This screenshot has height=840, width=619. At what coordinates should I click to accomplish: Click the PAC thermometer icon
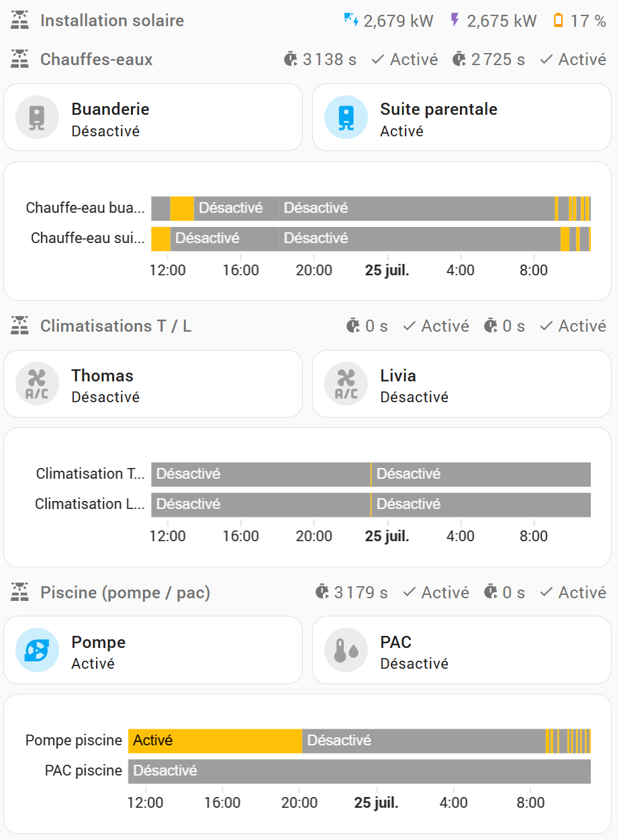pyautogui.click(x=346, y=650)
